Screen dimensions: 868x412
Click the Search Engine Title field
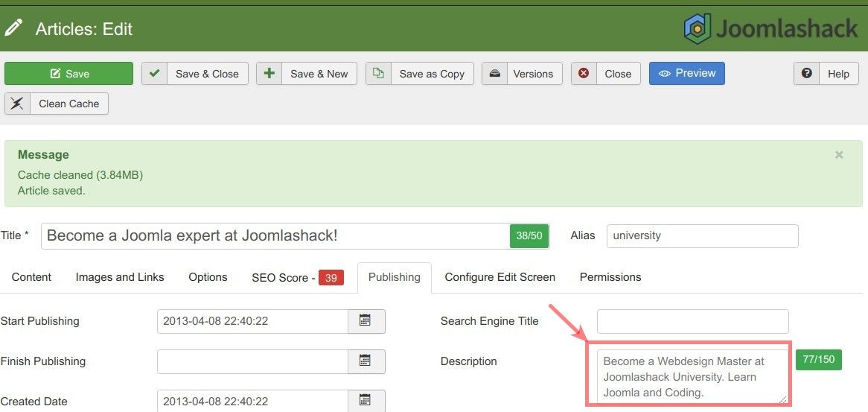(692, 321)
